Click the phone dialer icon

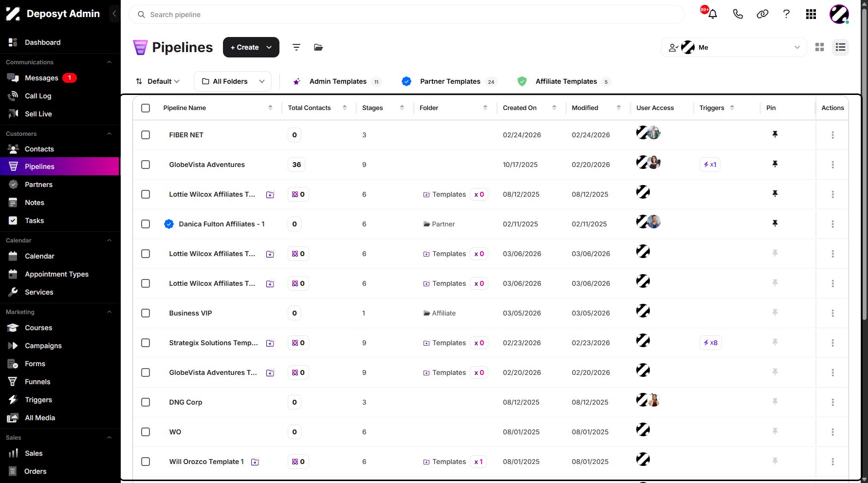(x=738, y=14)
